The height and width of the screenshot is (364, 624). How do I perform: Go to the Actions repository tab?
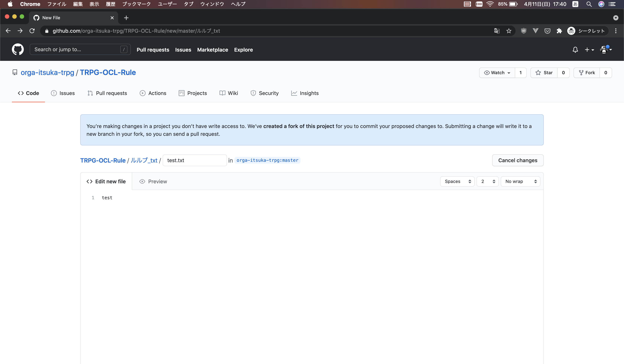pyautogui.click(x=153, y=93)
